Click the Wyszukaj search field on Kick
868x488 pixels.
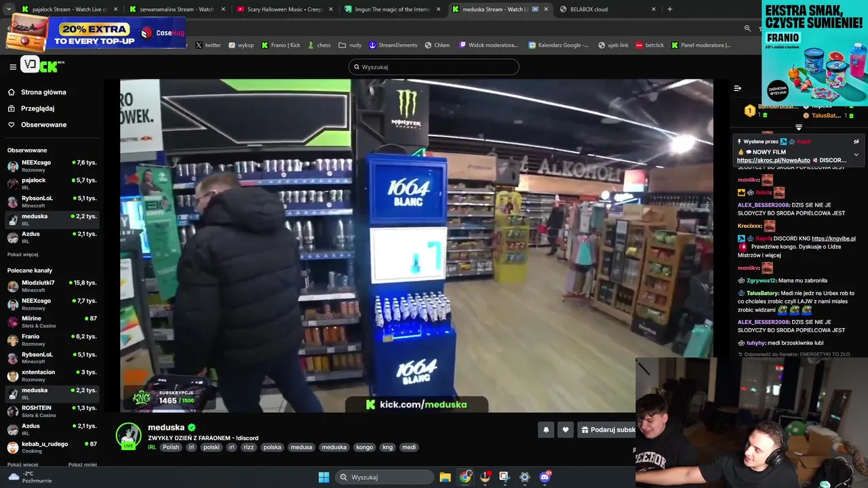pos(434,66)
